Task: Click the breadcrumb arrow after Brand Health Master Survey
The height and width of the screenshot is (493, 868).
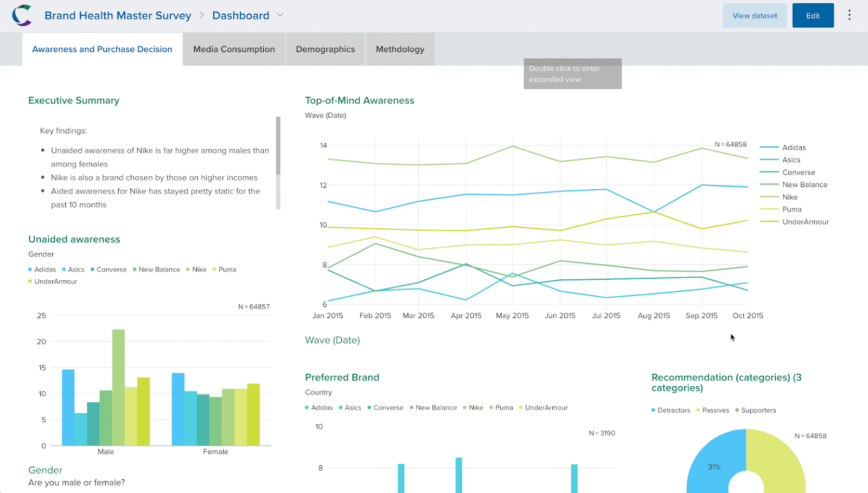Action: click(202, 15)
